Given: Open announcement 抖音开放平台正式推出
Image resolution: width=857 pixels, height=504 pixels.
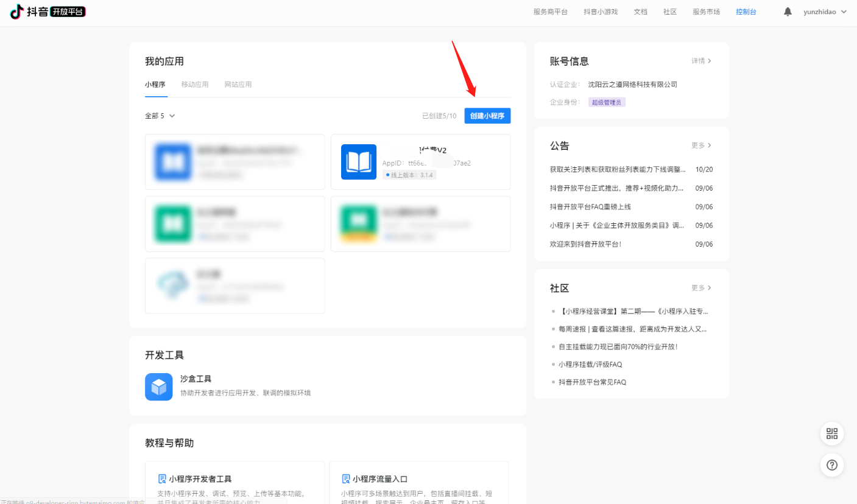Looking at the screenshot, I should pyautogui.click(x=616, y=188).
